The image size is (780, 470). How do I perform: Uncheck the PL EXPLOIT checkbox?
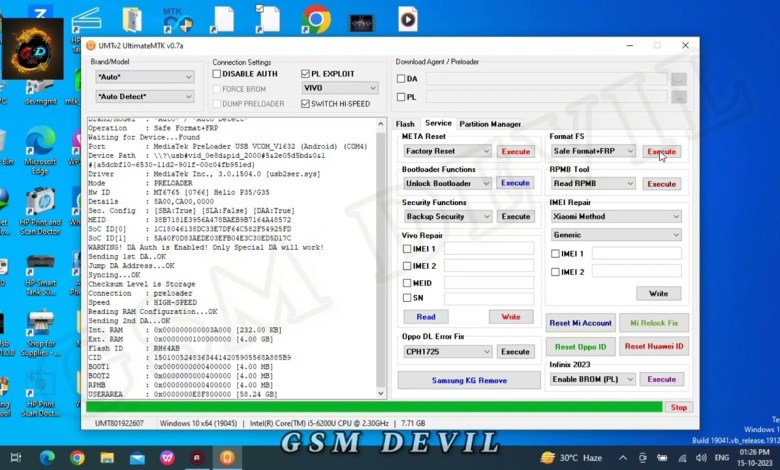click(x=306, y=74)
